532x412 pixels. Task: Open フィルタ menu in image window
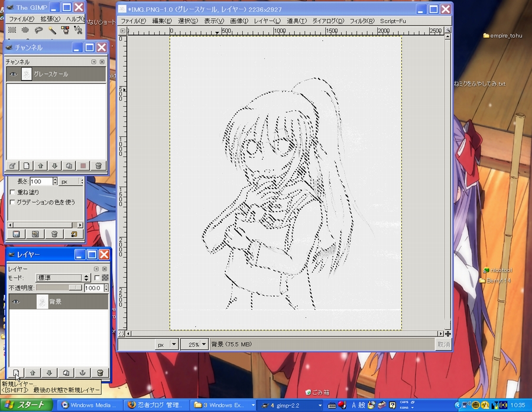pos(362,21)
